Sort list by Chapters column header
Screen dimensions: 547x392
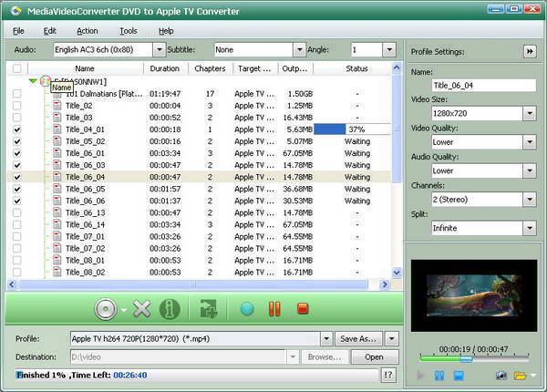pos(210,68)
